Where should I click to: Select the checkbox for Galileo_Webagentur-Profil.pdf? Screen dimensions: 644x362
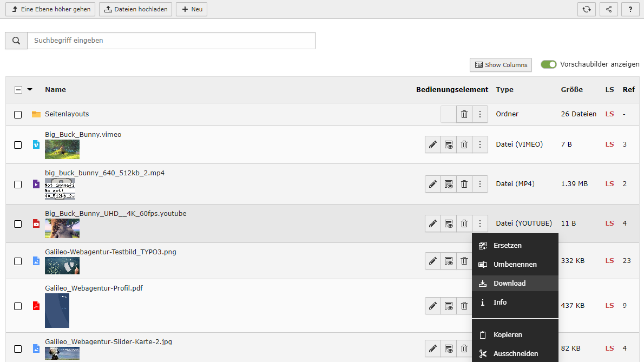(x=18, y=305)
